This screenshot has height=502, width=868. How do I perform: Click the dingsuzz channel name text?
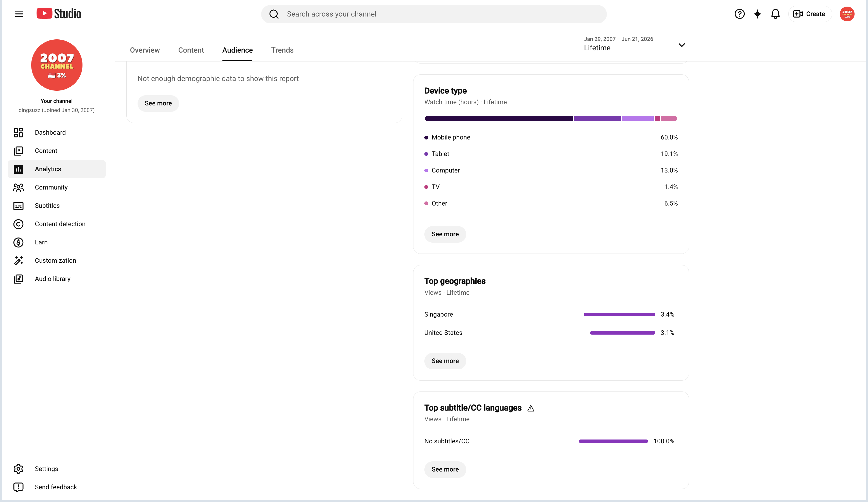tap(57, 110)
